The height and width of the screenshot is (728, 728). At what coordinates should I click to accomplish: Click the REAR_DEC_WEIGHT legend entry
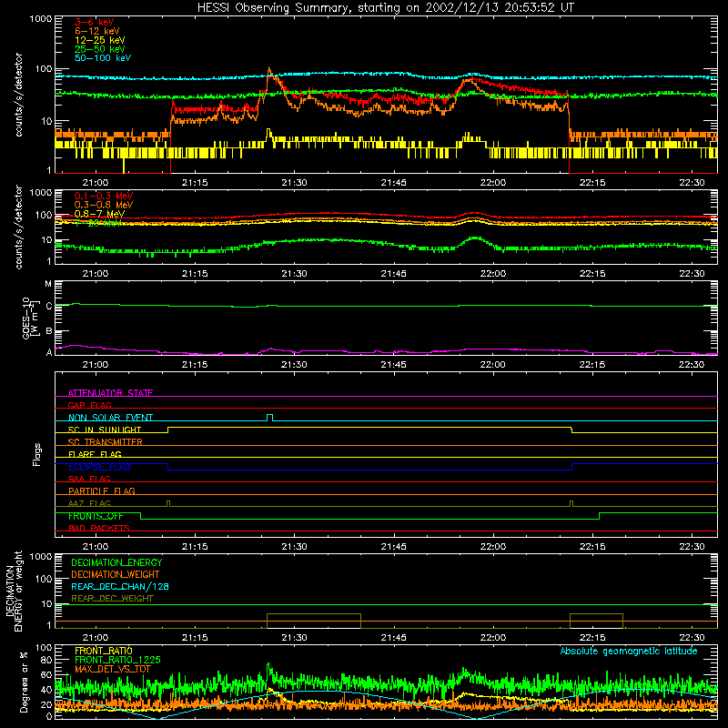tap(112, 599)
